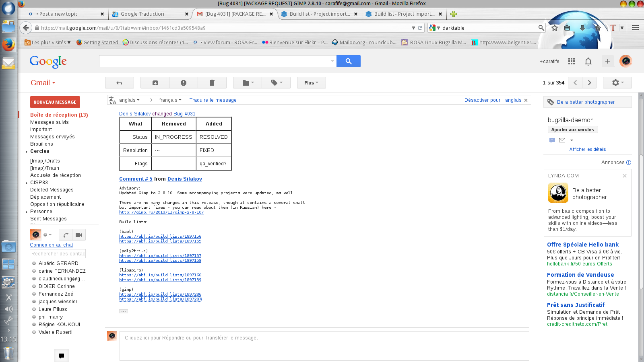Open the Plus more-actions dropdown

point(312,83)
